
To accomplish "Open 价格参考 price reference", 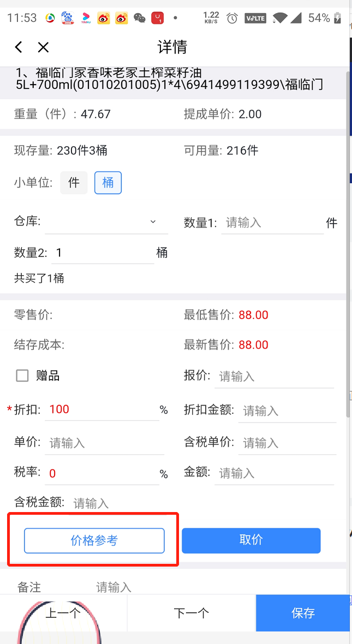I will tap(94, 540).
